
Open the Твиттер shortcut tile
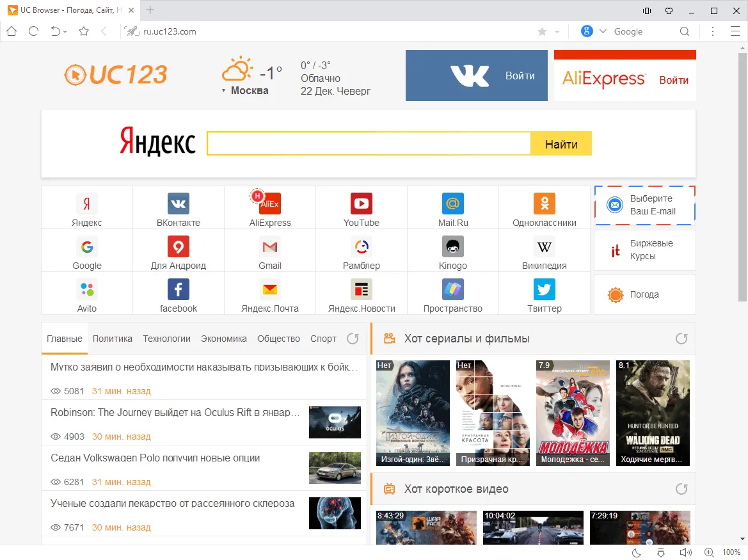coord(545,294)
